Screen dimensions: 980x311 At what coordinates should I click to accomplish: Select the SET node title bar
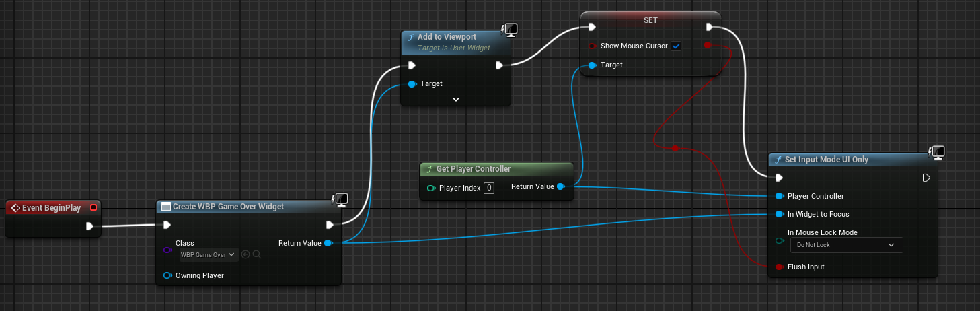point(650,20)
